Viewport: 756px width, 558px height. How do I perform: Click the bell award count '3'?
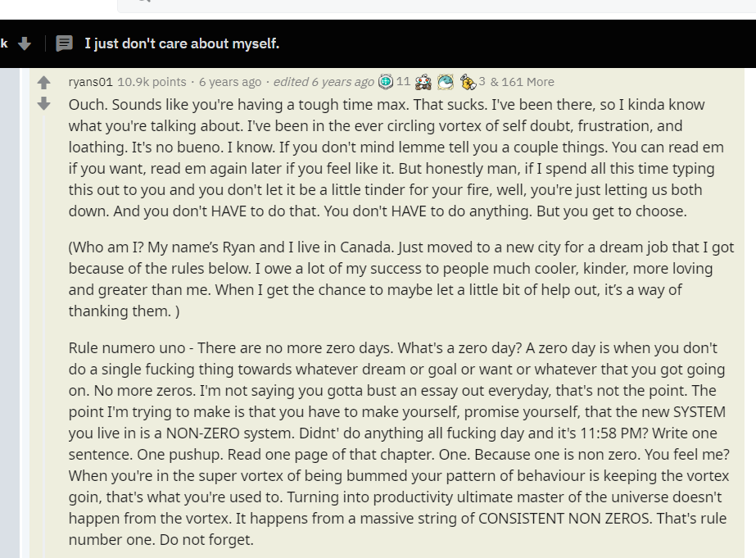(x=482, y=81)
